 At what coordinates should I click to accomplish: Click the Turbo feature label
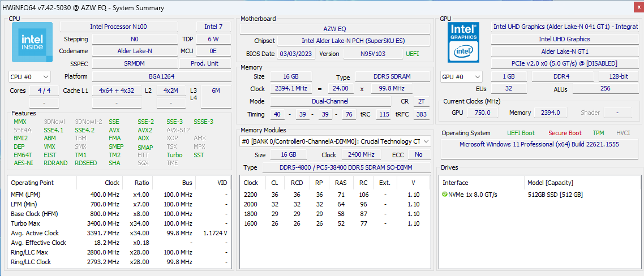(x=174, y=155)
